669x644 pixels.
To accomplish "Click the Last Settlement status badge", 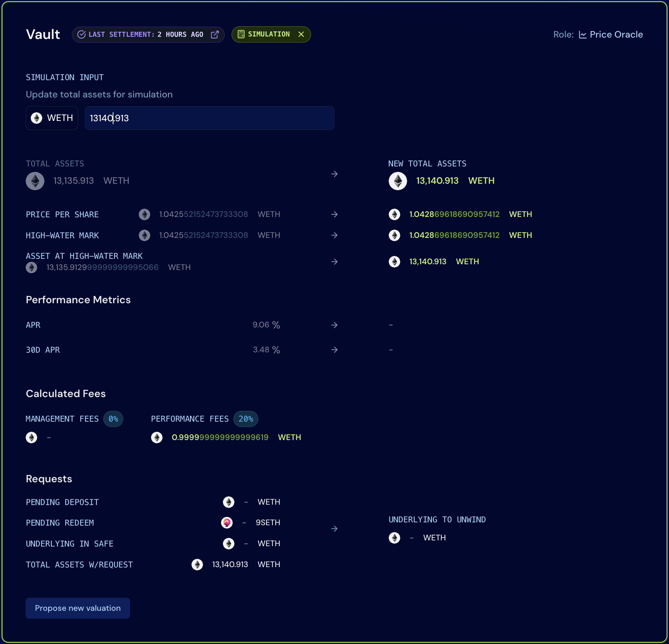I will click(x=144, y=34).
